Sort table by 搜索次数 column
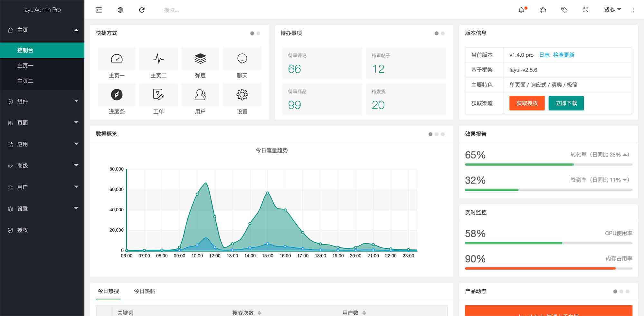The width and height of the screenshot is (644, 316). [x=259, y=313]
